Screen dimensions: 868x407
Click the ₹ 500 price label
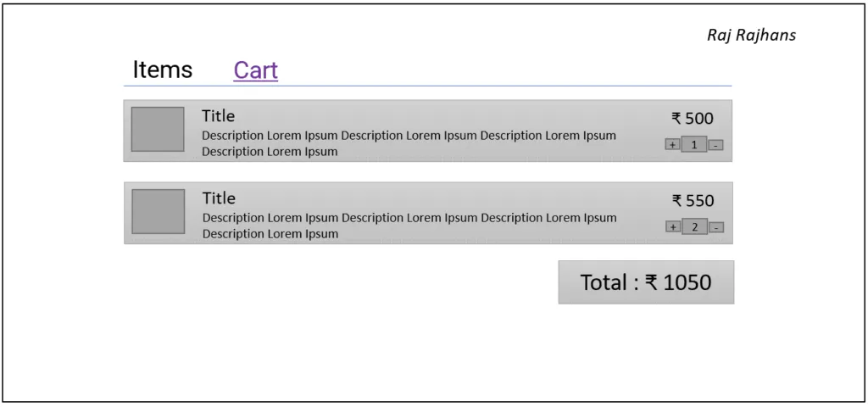693,119
